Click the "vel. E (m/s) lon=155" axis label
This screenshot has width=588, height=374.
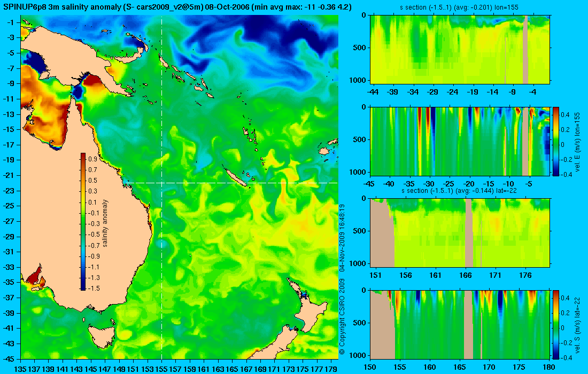(x=577, y=142)
